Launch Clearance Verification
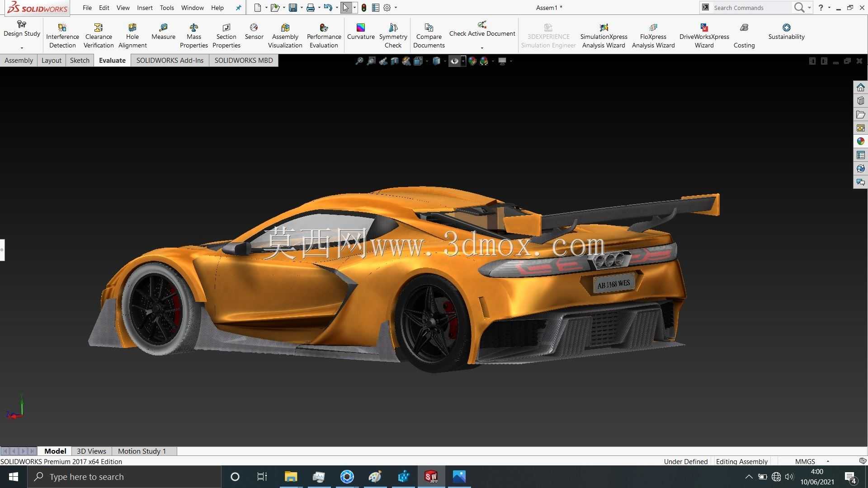The image size is (868, 488). [x=99, y=36]
